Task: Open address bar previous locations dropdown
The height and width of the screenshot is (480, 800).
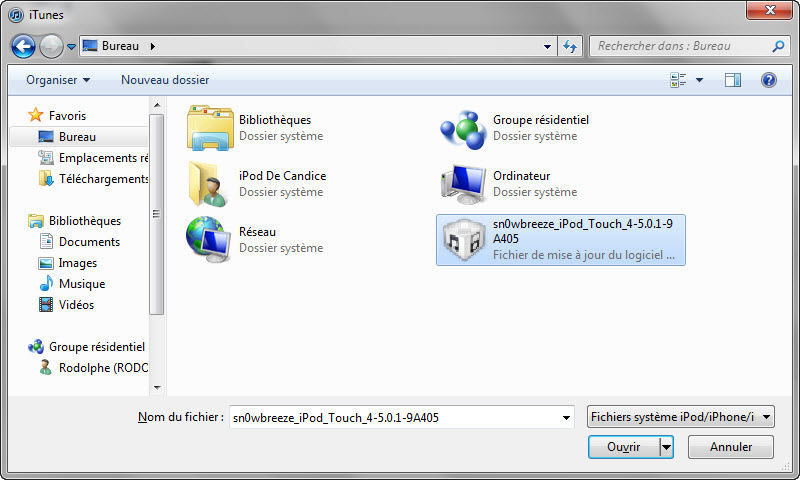Action: point(547,46)
